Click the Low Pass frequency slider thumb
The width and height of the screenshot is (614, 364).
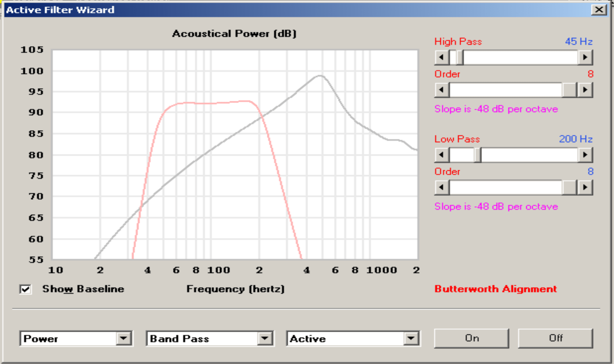[478, 155]
